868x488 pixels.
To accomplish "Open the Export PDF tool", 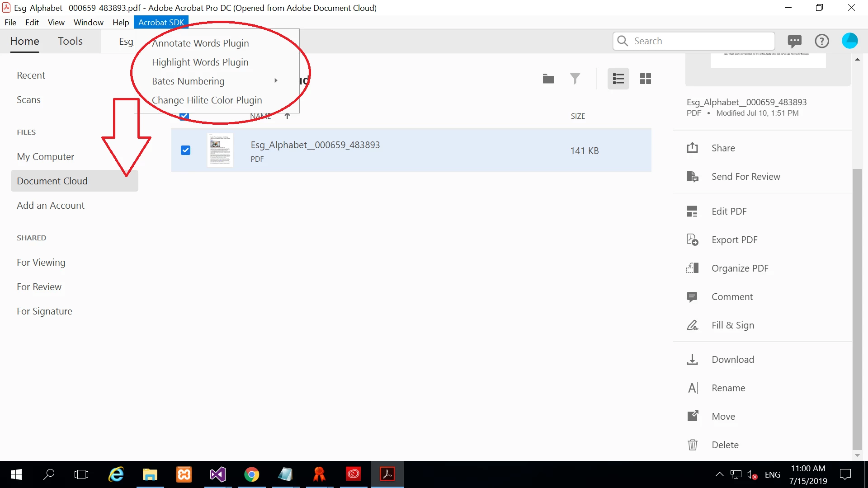I will tap(734, 240).
